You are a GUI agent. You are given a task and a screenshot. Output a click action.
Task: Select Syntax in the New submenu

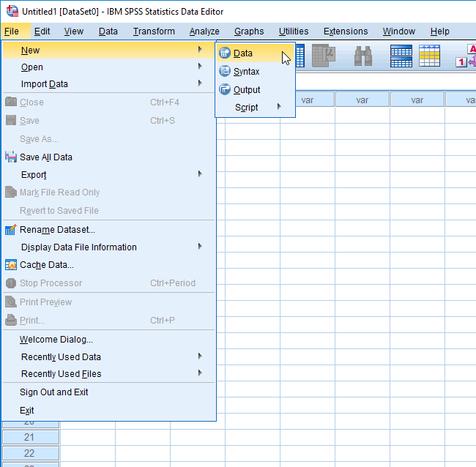(255, 71)
